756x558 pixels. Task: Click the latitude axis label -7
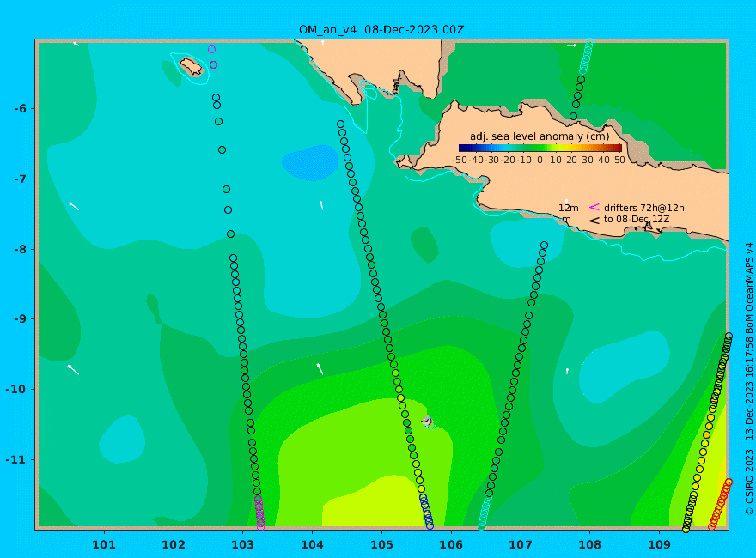(20, 179)
